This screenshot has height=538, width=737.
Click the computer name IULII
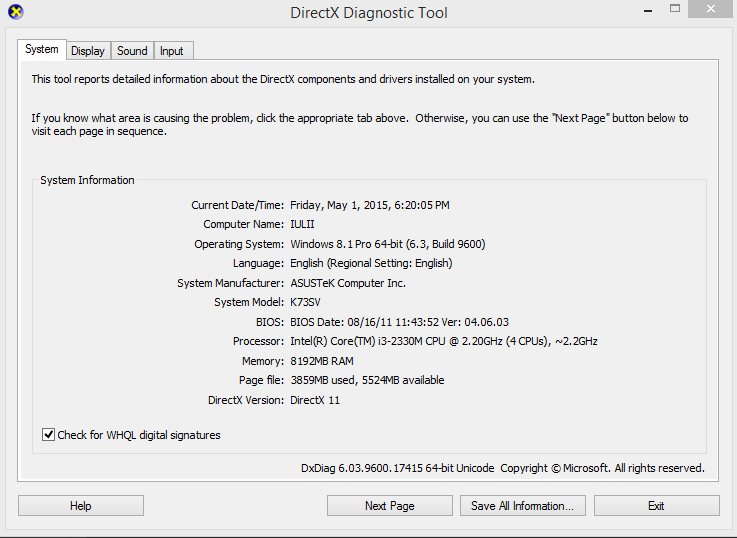pyautogui.click(x=302, y=224)
